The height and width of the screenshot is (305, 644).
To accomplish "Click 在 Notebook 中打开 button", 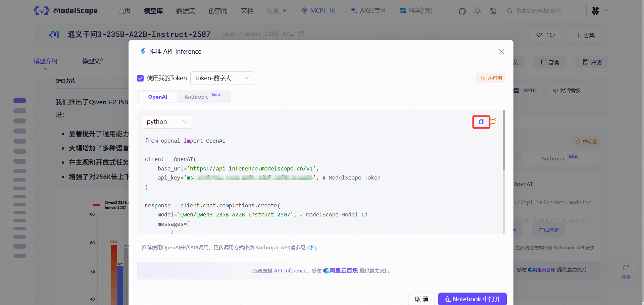I will [473, 299].
